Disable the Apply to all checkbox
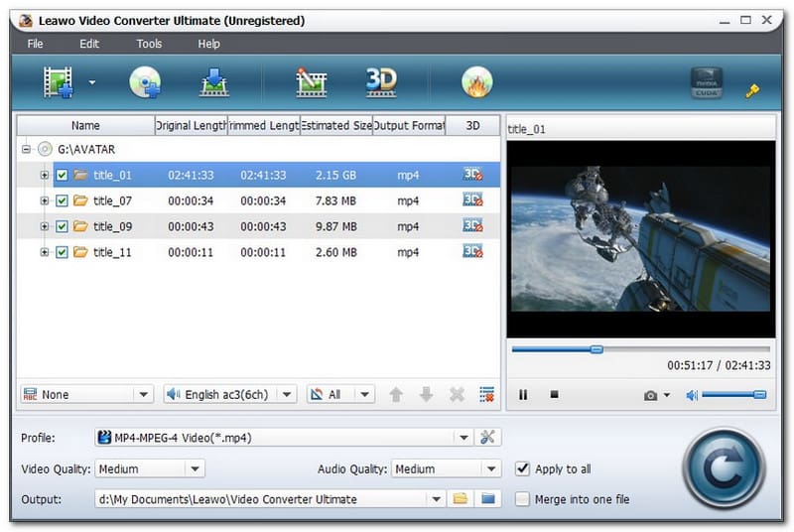 pyautogui.click(x=523, y=468)
